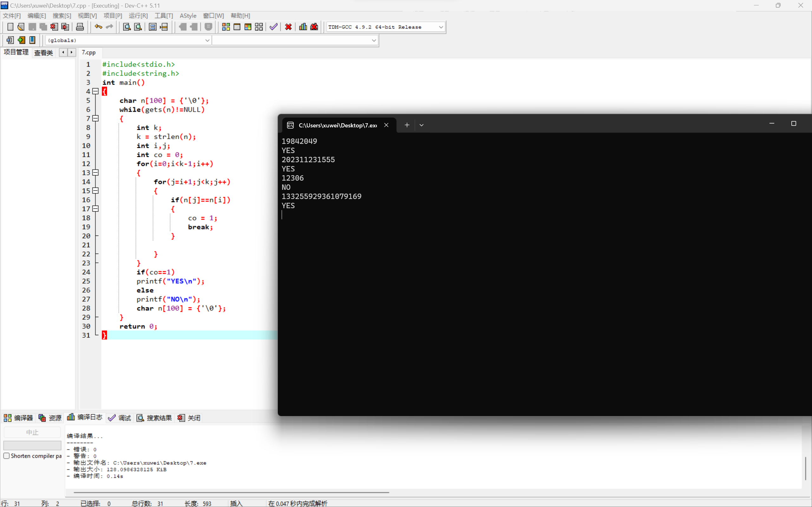This screenshot has width=812, height=507.
Task: Click the 关闭 button in bottom panel
Action: click(x=189, y=418)
